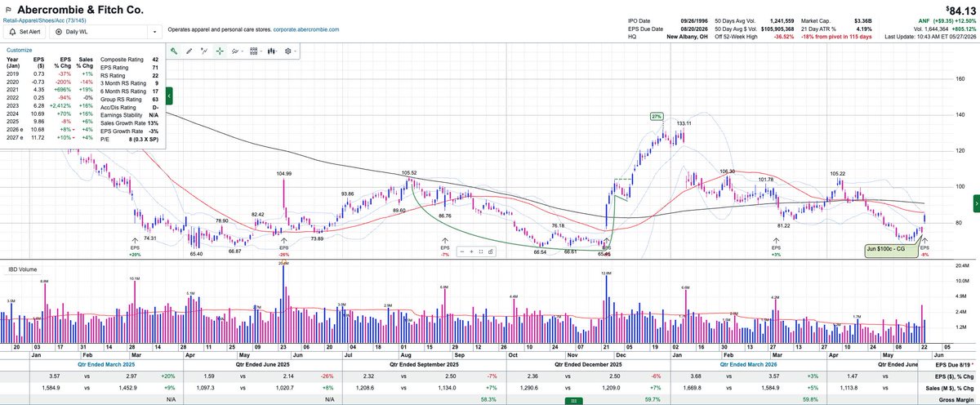Viewport: 980px width, 405px height.
Task: Click the EPS -7% earnings marker
Action: [x=445, y=247]
